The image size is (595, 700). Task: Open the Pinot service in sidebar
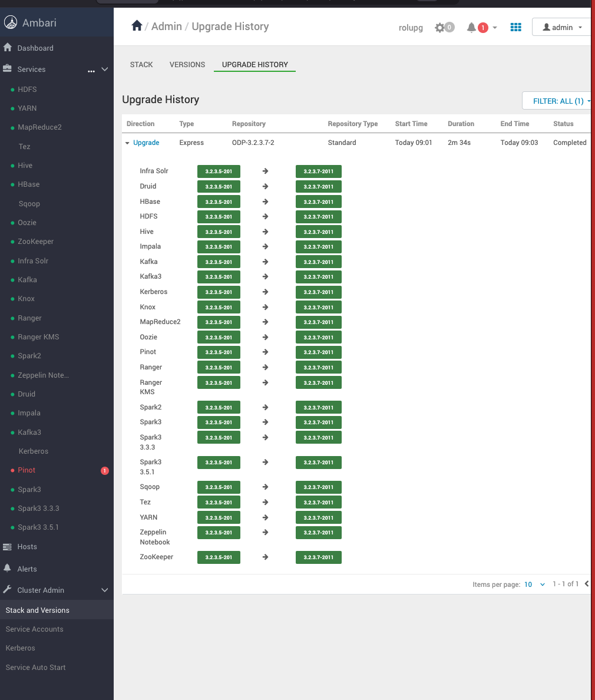pos(27,470)
